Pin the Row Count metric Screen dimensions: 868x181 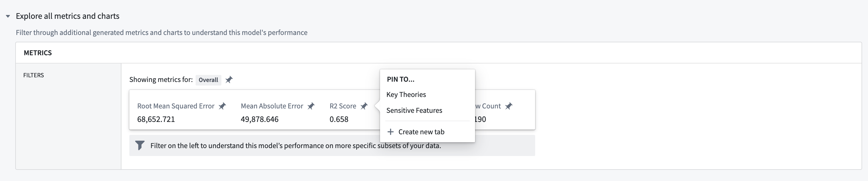[x=508, y=106]
